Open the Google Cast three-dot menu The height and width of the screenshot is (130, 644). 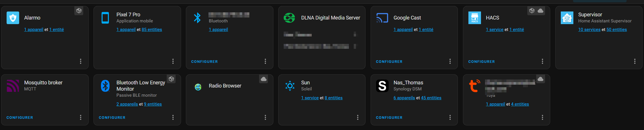450,61
